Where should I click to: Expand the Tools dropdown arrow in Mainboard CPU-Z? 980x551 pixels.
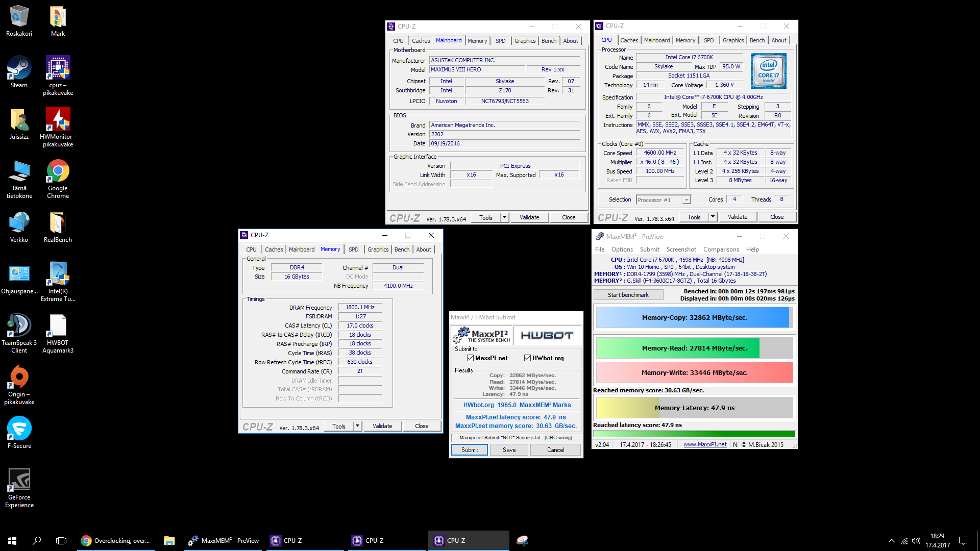(x=504, y=217)
